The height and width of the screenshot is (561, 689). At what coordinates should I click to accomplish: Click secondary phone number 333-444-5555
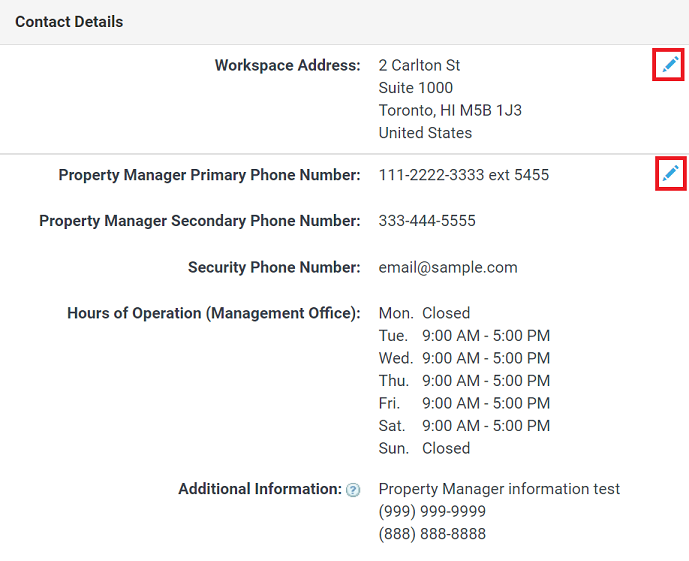click(427, 221)
